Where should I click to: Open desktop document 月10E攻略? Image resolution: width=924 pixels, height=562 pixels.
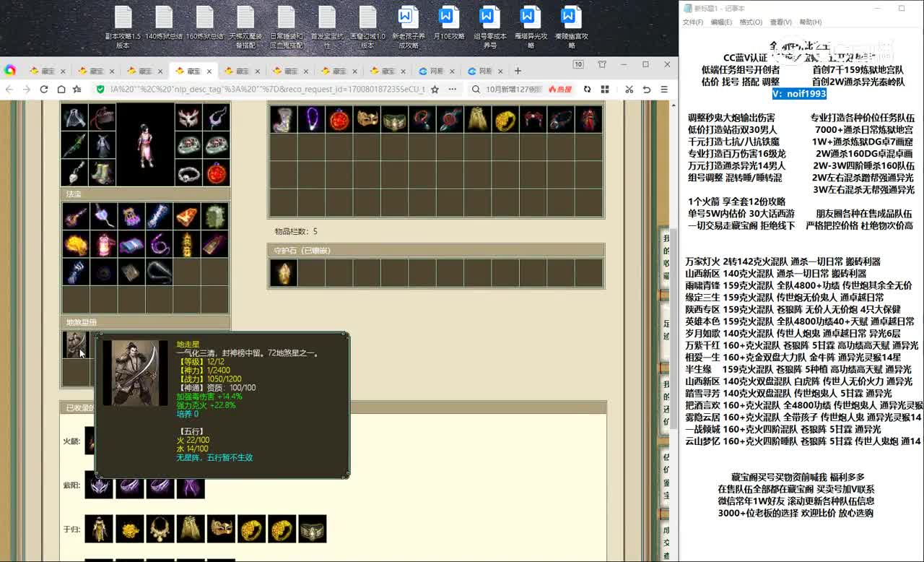click(449, 23)
